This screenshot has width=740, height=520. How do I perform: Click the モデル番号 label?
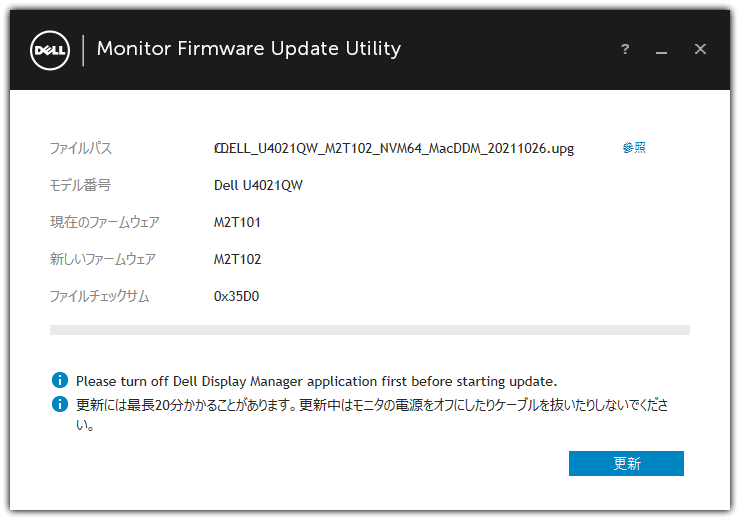point(80,185)
